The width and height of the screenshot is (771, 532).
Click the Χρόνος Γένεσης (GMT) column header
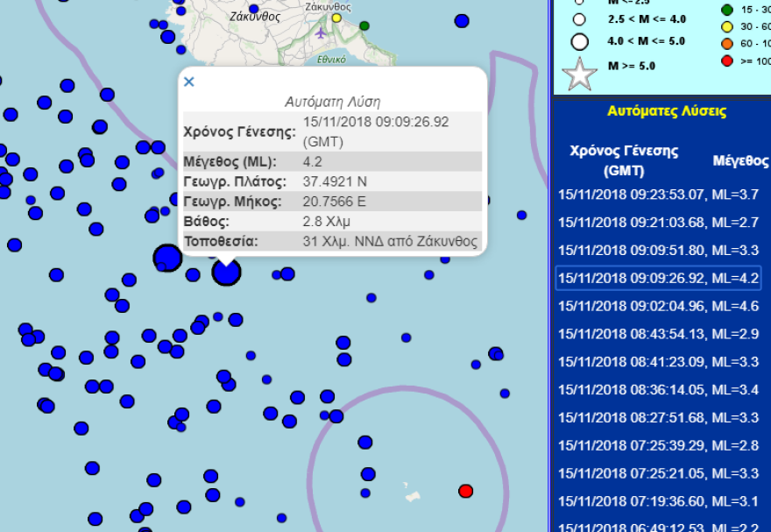[624, 160]
